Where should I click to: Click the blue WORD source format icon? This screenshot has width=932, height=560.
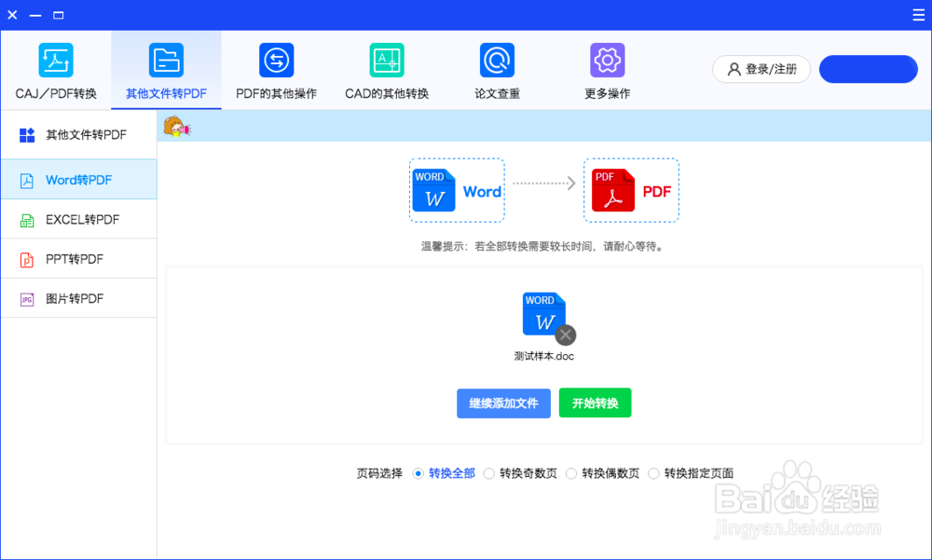click(434, 190)
